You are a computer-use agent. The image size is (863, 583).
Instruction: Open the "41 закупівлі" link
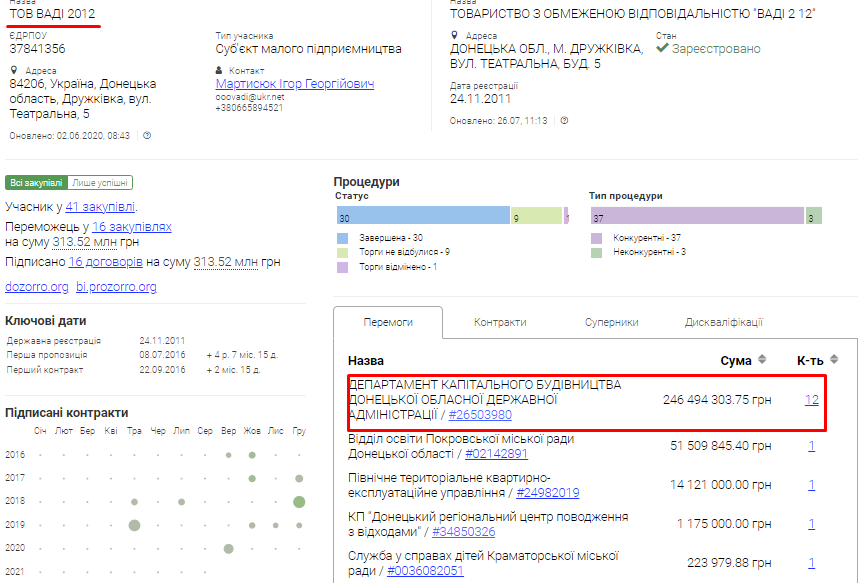[x=100, y=207]
